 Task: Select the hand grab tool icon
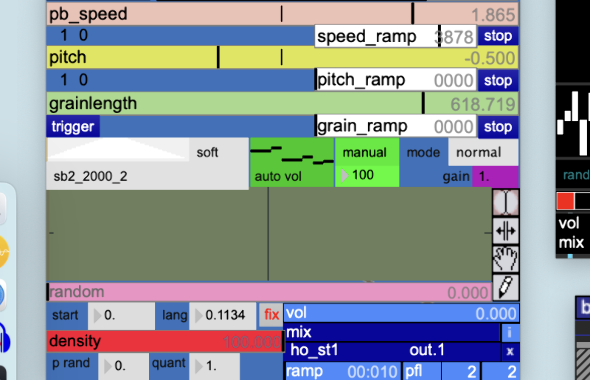tap(506, 259)
